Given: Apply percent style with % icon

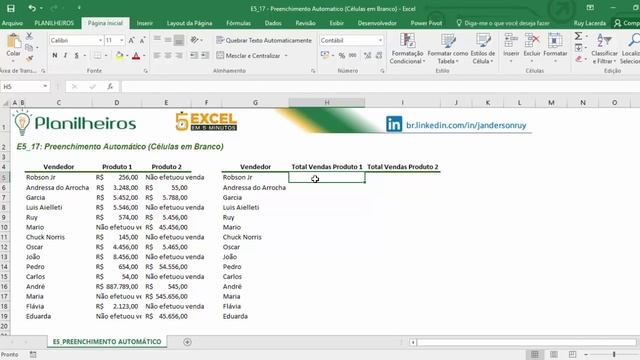Looking at the screenshot, I should click(x=342, y=56).
